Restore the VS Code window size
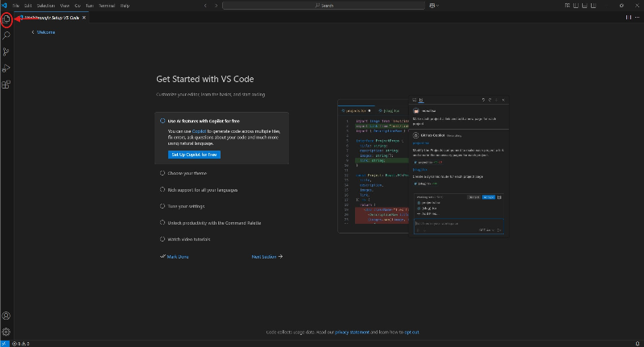 [621, 6]
